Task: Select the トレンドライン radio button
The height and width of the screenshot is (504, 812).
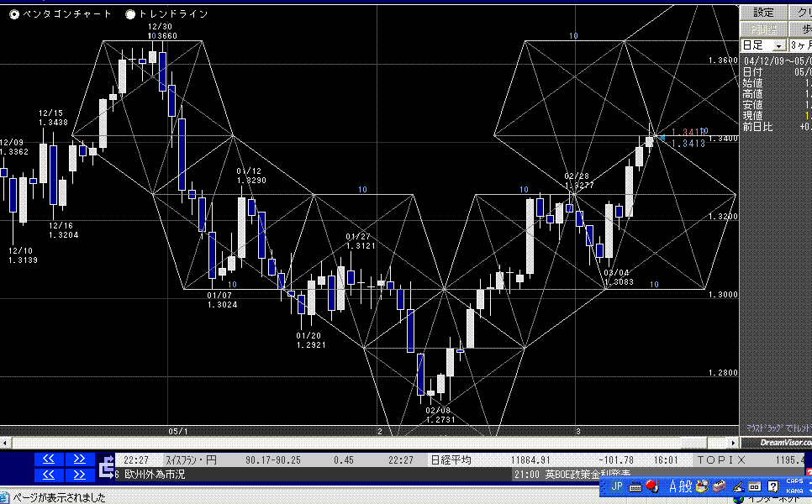Action: pyautogui.click(x=130, y=14)
